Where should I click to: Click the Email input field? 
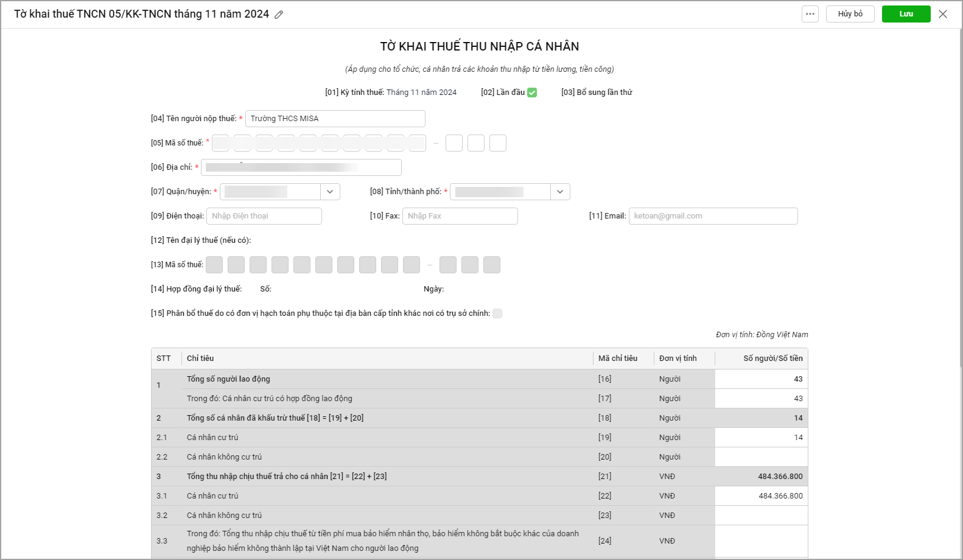click(x=712, y=216)
